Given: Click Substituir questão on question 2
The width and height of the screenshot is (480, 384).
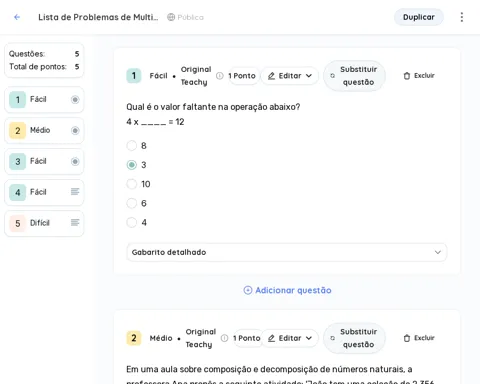Looking at the screenshot, I should (x=354, y=338).
